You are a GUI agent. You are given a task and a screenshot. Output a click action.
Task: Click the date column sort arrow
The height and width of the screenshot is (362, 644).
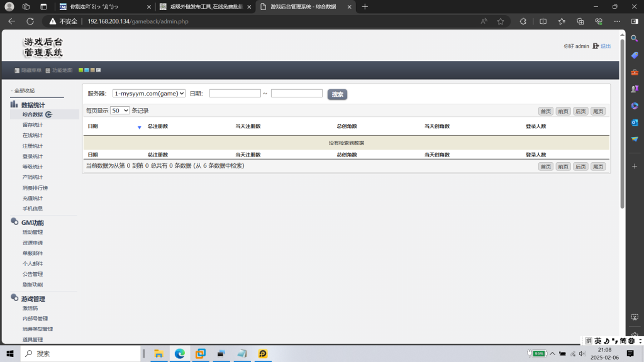click(x=140, y=127)
